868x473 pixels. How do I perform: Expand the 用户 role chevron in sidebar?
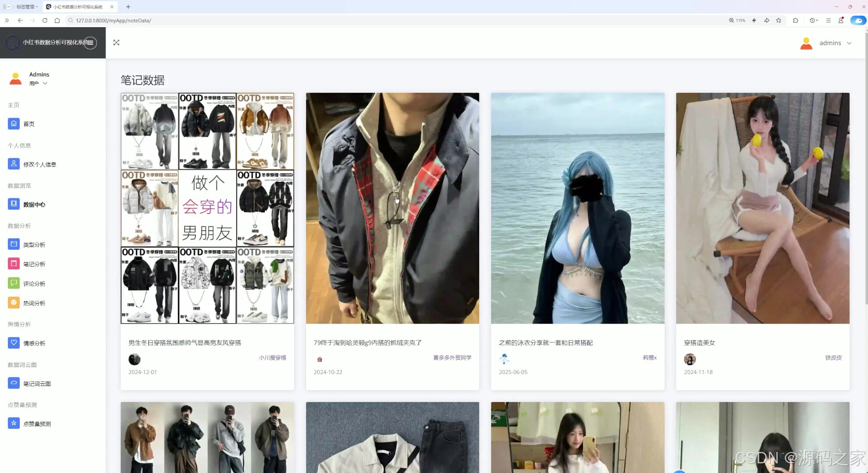45,83
